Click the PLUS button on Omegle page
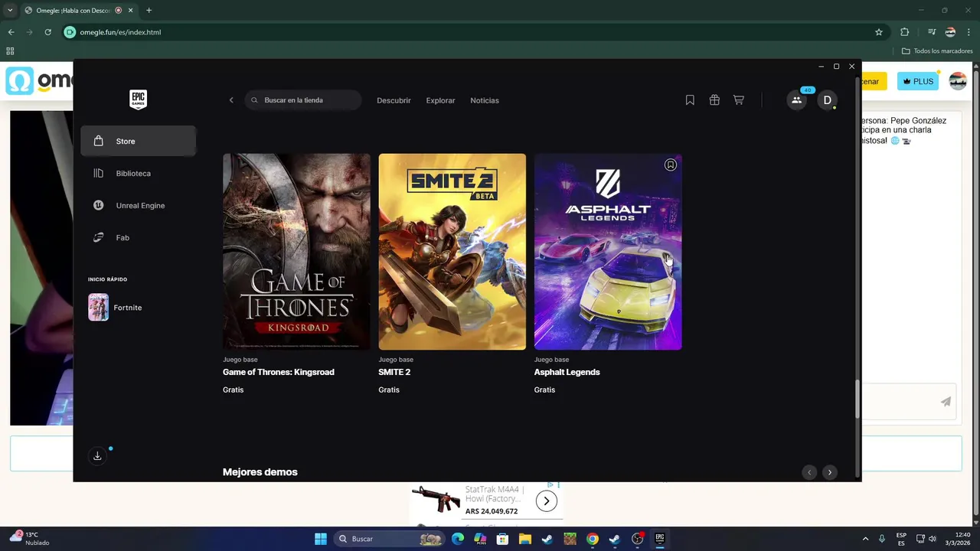Viewport: 980px width, 551px height. (x=918, y=81)
